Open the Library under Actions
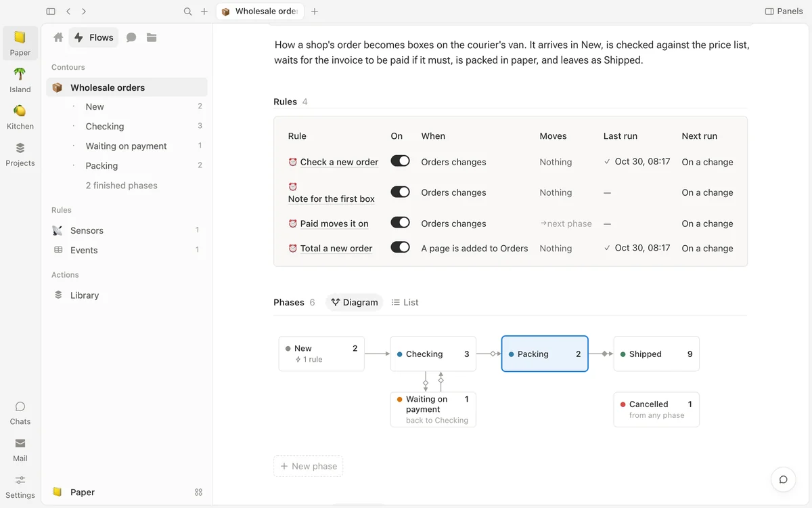This screenshot has width=812, height=508. tap(127, 295)
